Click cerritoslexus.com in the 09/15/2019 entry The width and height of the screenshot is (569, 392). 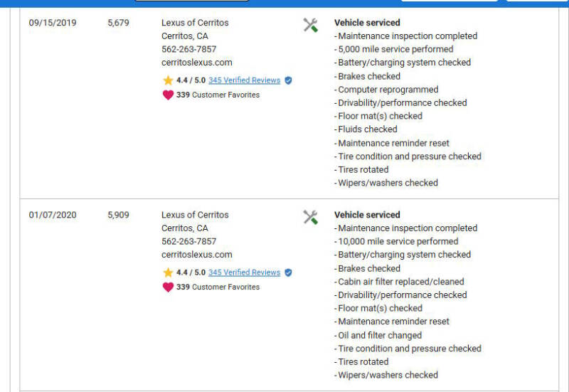coord(196,63)
